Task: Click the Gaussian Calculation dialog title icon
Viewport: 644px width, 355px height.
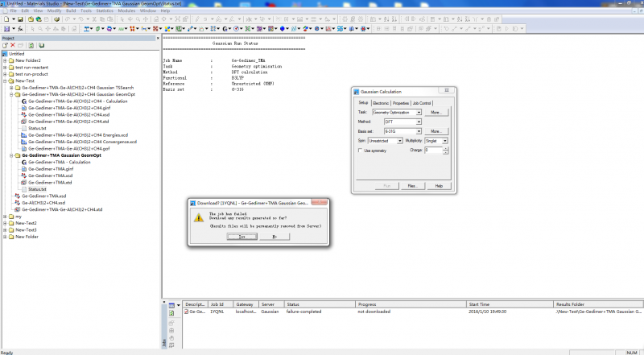Action: tap(357, 92)
